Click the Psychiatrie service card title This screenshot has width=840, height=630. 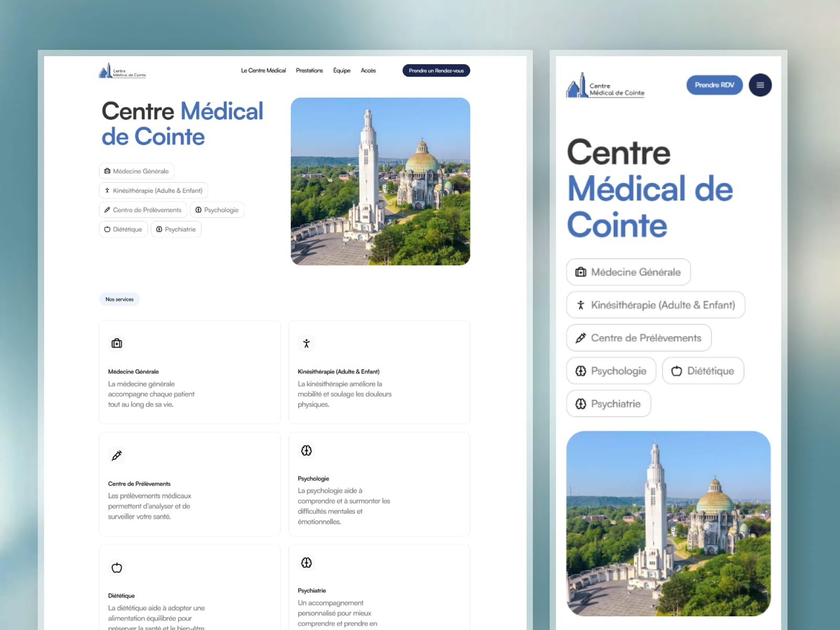tap(312, 591)
